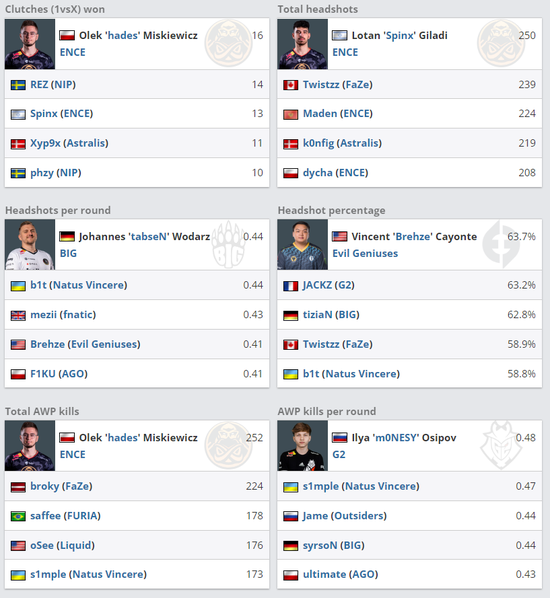The width and height of the screenshot is (550, 598).
Task: Open Jame (Outsiders) player link
Action: 344,516
